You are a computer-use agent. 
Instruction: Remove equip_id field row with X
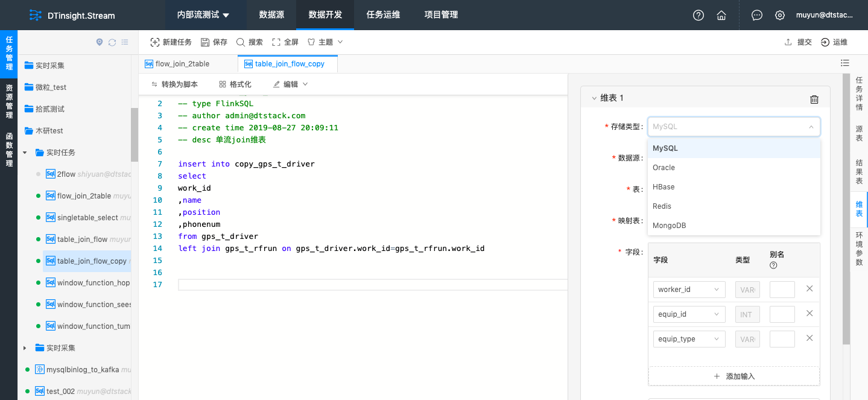[809, 314]
